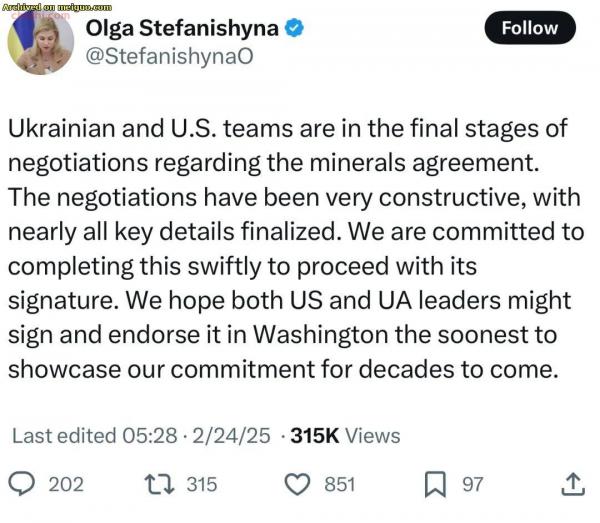Viewport: 600px width, 523px height.
Task: Click the sentence mentioning Washington signing
Action: pos(290,335)
